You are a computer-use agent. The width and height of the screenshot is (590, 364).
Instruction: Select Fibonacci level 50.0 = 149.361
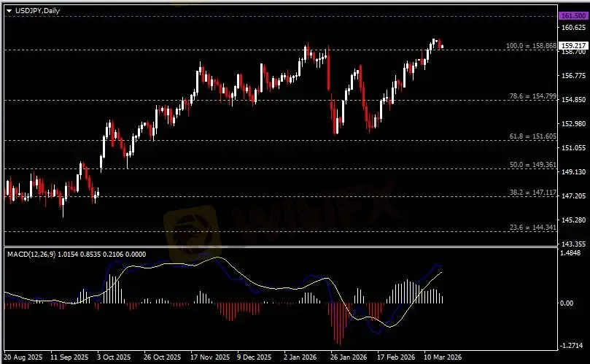pyautogui.click(x=533, y=165)
